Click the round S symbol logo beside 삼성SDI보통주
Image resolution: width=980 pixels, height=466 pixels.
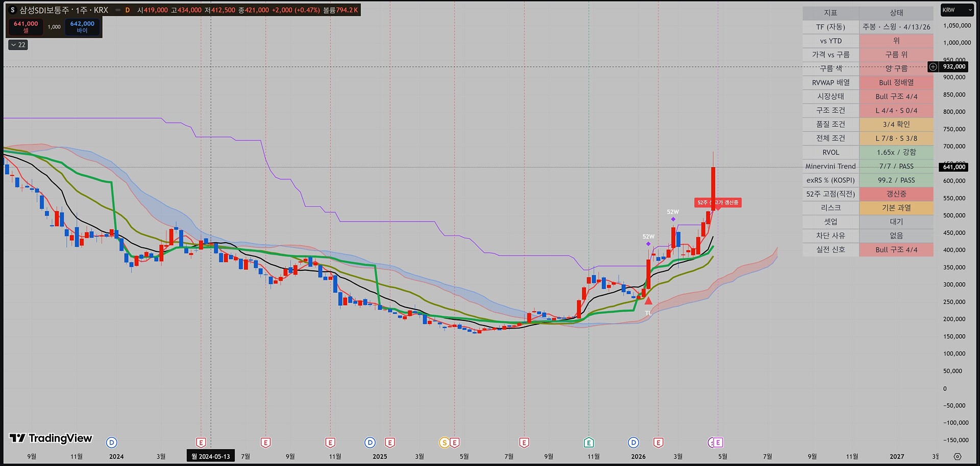click(13, 10)
